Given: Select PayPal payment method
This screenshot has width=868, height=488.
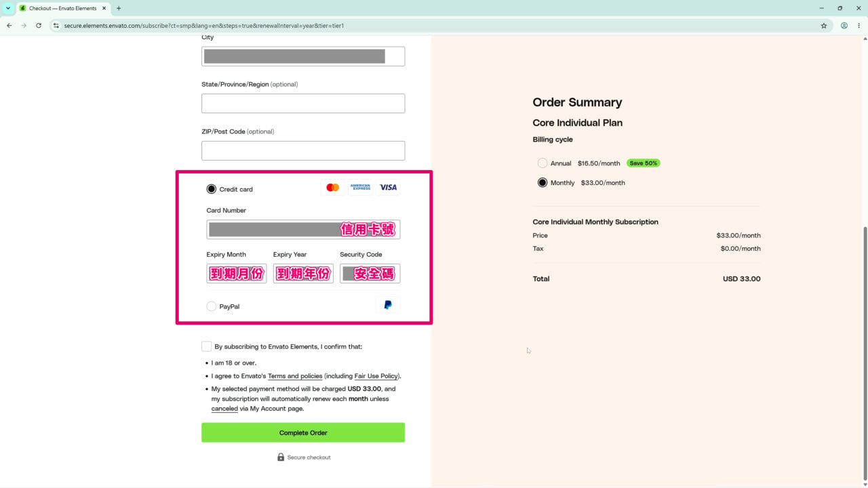Looking at the screenshot, I should click(x=212, y=306).
